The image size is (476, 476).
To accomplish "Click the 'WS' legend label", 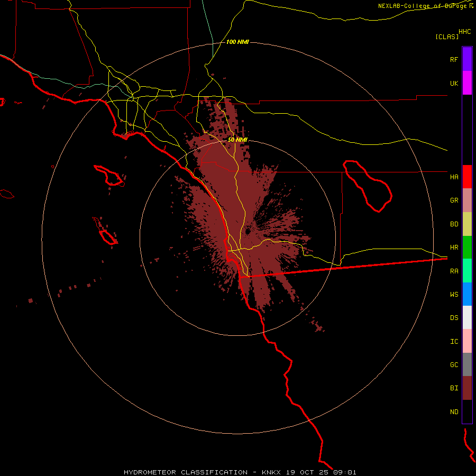I will (454, 295).
